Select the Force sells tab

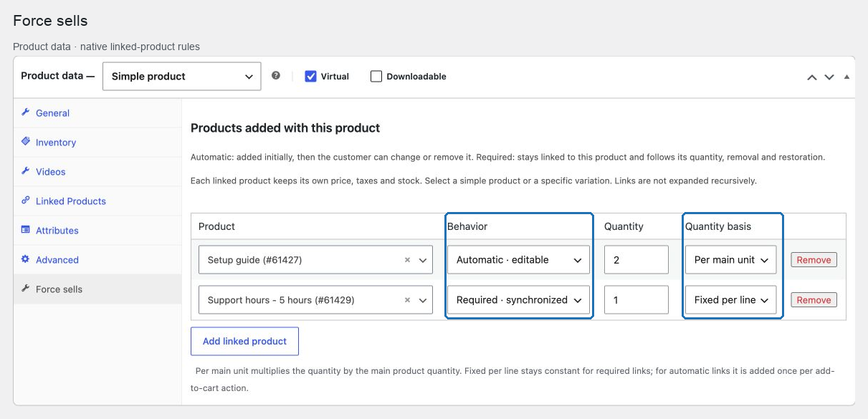pos(97,289)
